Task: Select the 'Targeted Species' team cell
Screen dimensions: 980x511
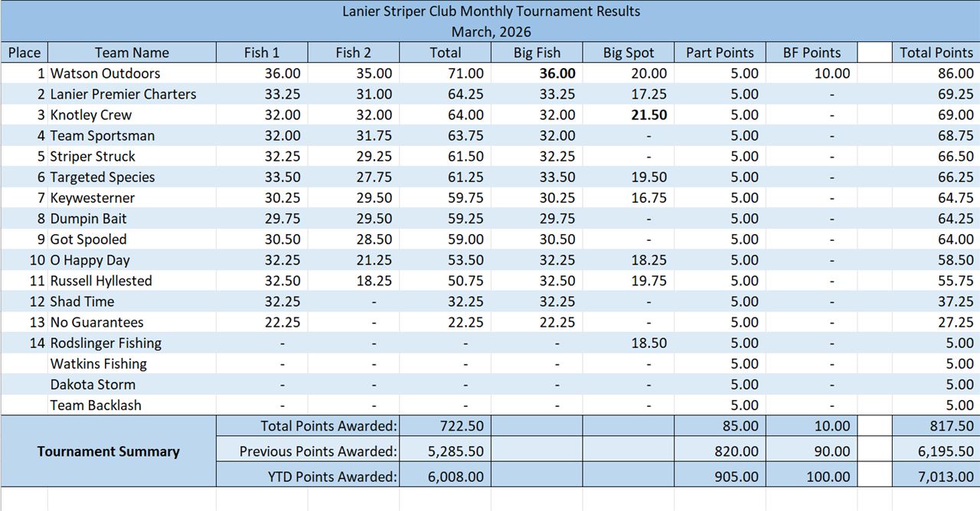Action: 103,177
